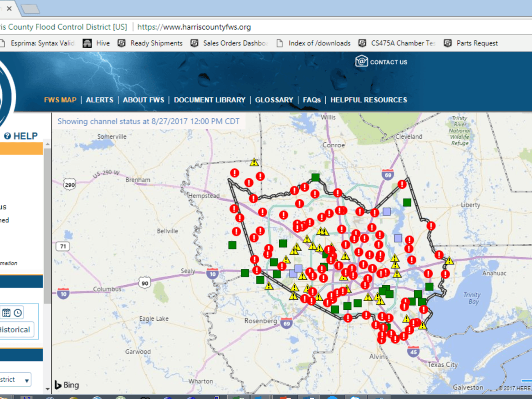532x399 pixels.
Task: Click the harriscountyfws.org address bar
Action: pyautogui.click(x=194, y=27)
